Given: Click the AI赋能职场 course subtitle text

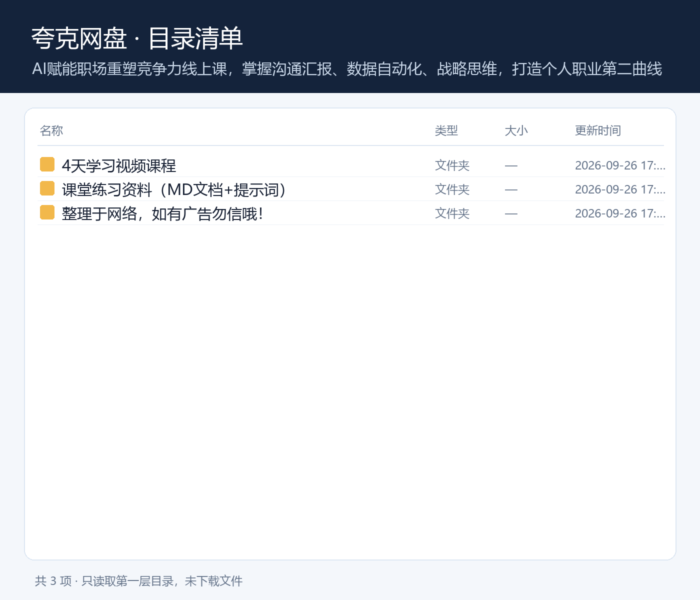Looking at the screenshot, I should point(347,68).
